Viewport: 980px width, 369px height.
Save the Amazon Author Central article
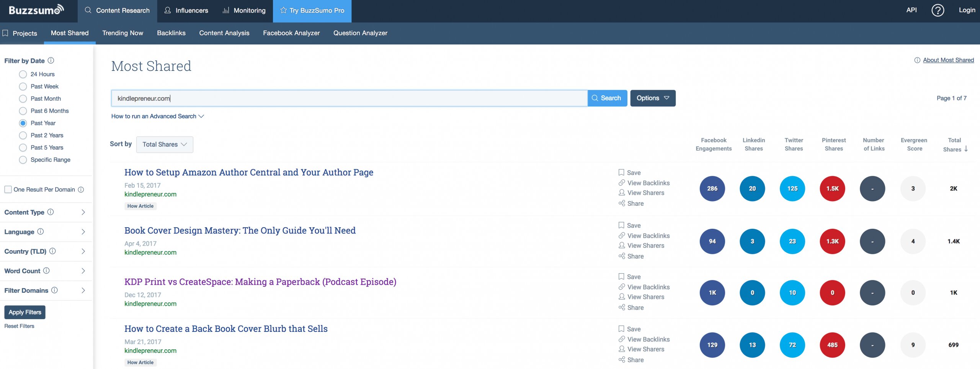point(630,173)
